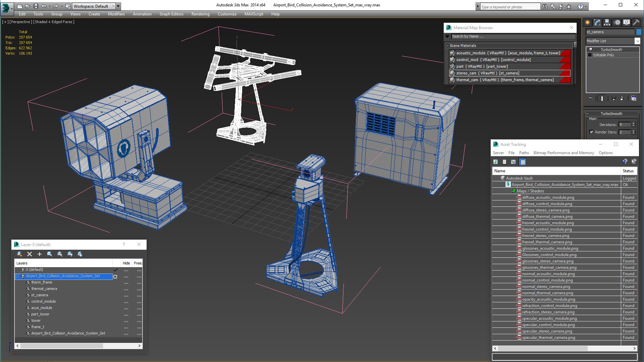The height and width of the screenshot is (362, 644).
Task: Select diffuse_stereo_camera.png asset row
Action: click(545, 210)
